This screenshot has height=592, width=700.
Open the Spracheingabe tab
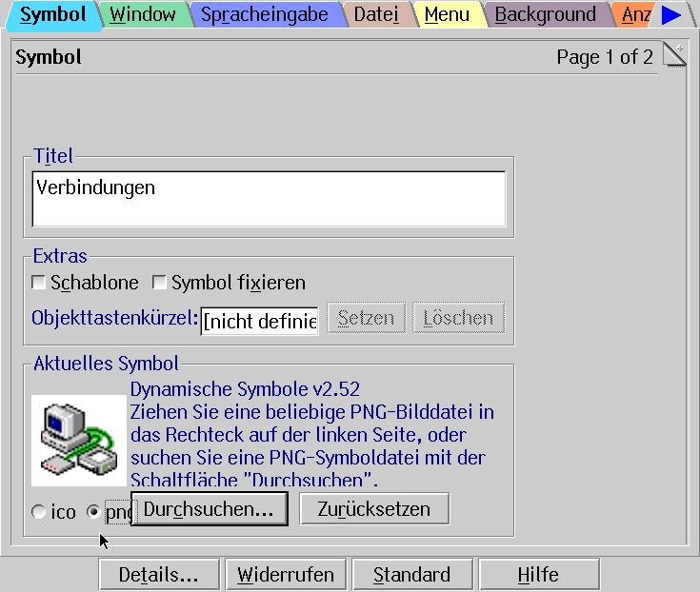click(x=265, y=14)
